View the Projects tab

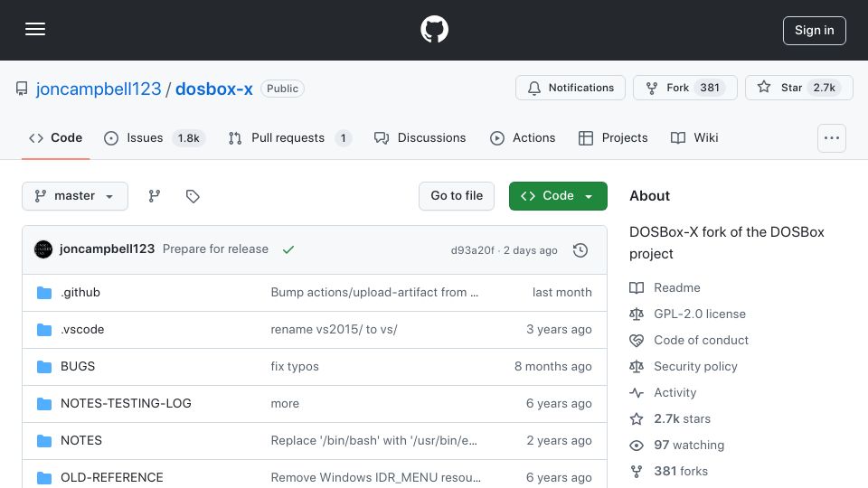click(613, 137)
